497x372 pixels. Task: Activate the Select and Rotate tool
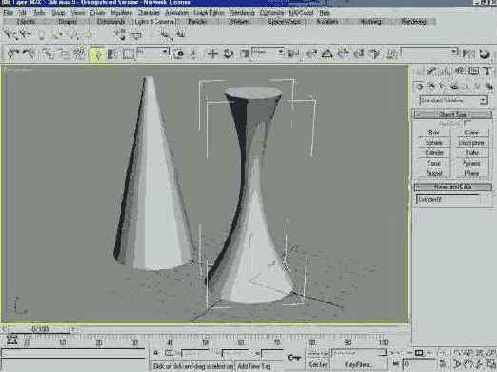pyautogui.click(x=228, y=53)
